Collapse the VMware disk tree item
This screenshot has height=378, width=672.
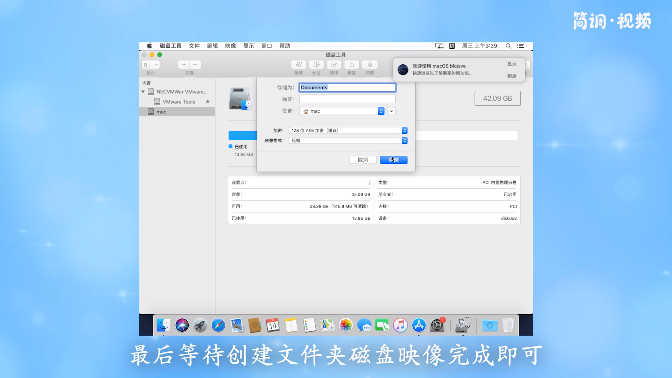pos(143,92)
